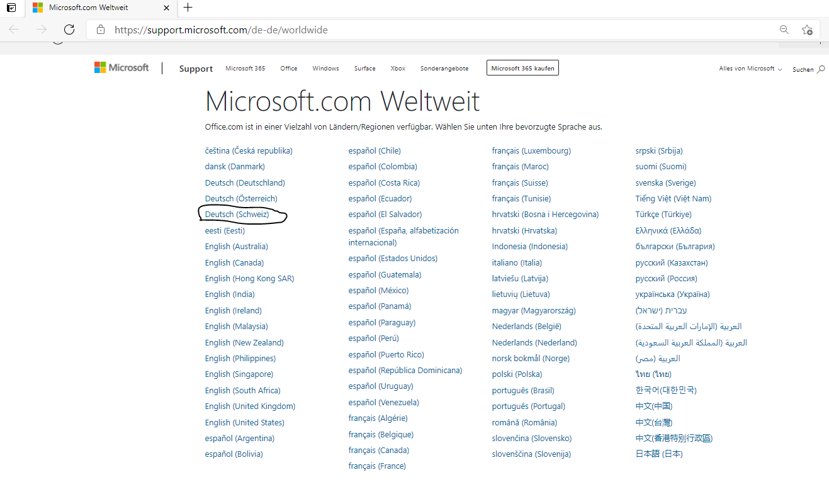
Task: Open Xbox in the navigation bar
Action: point(398,69)
